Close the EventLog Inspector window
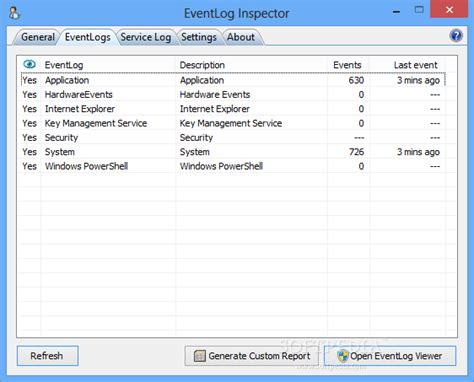This screenshot has height=382, width=474. point(449,10)
